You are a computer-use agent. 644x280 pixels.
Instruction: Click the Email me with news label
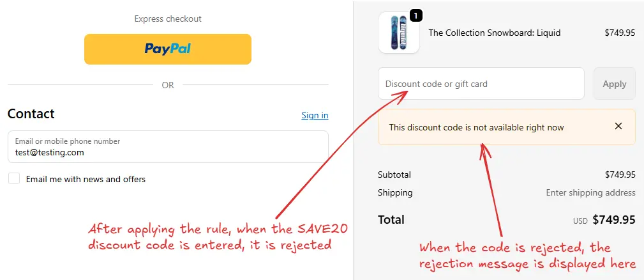point(86,179)
